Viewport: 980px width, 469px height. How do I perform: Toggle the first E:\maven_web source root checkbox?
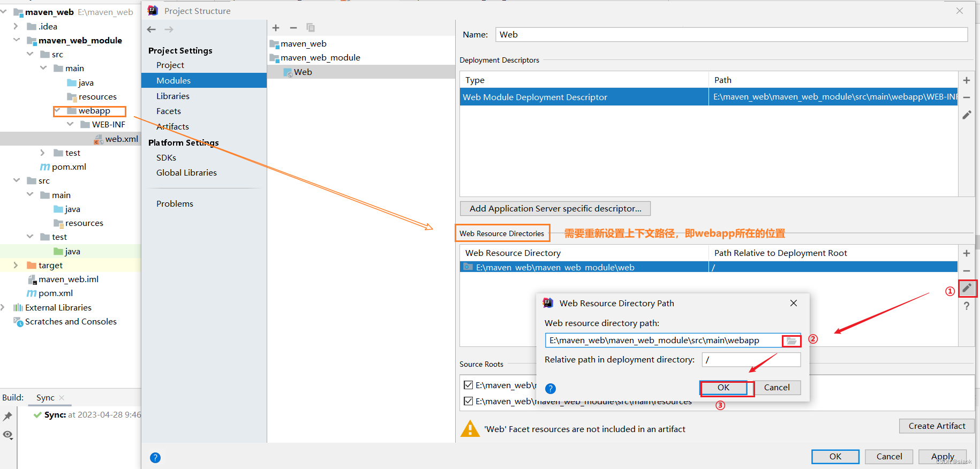469,385
